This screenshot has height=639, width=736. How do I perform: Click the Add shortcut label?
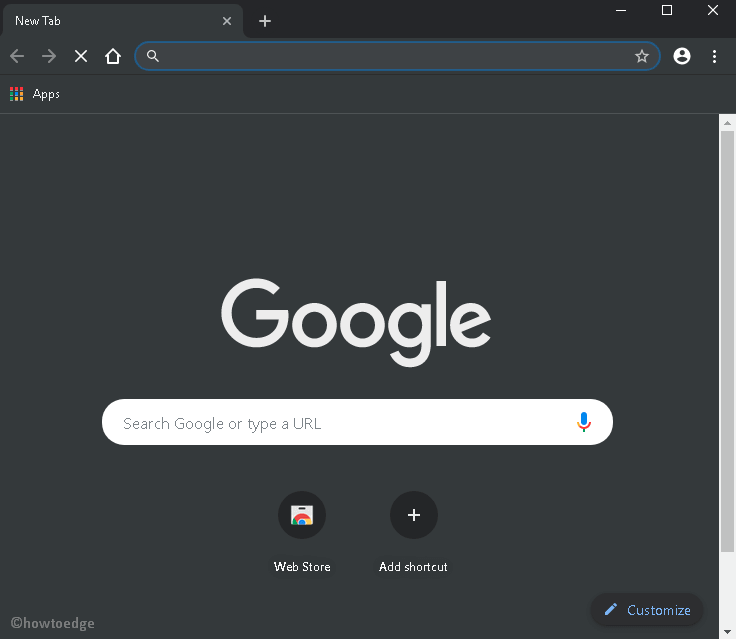click(413, 567)
